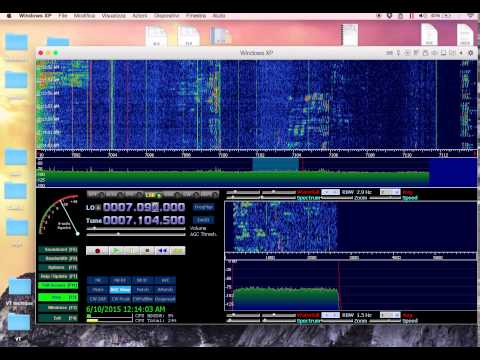
Task: Click the upper Waterfall label
Action: pos(308,192)
